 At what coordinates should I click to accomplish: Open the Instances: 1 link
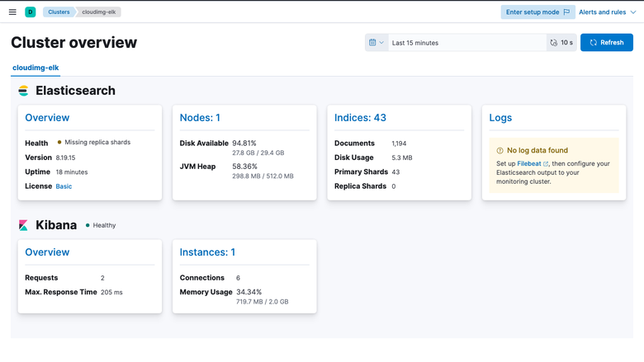pos(207,252)
